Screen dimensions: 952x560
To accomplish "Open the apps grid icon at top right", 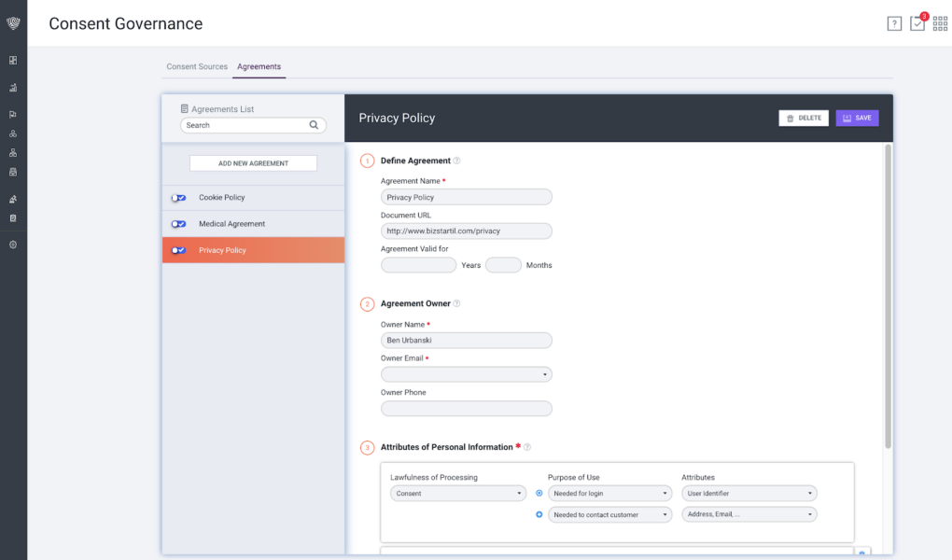I will pos(940,24).
